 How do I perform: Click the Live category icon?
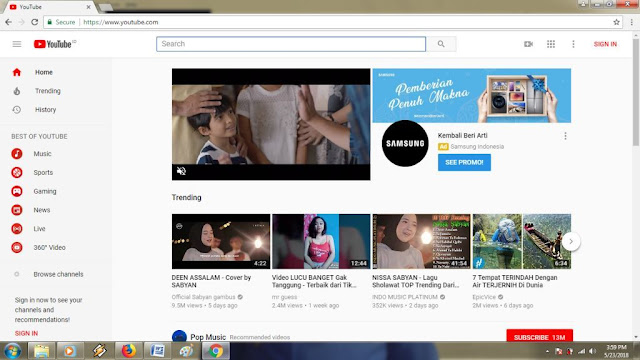17,229
